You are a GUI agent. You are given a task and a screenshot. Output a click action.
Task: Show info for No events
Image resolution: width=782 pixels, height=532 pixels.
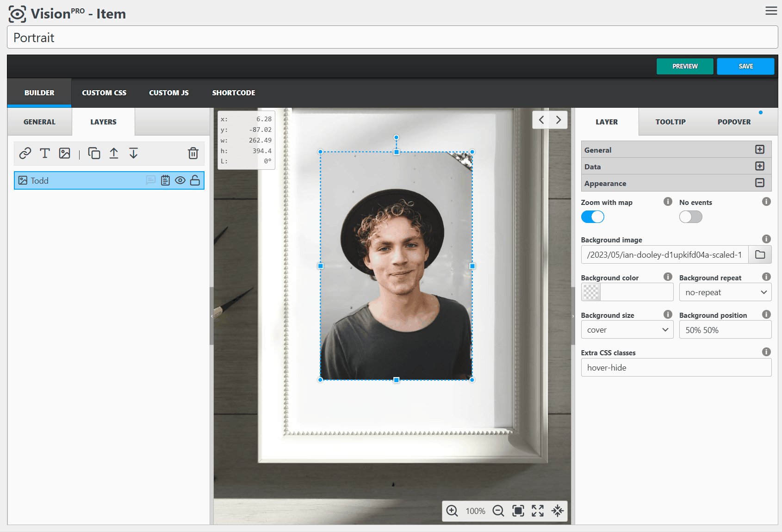coord(766,201)
